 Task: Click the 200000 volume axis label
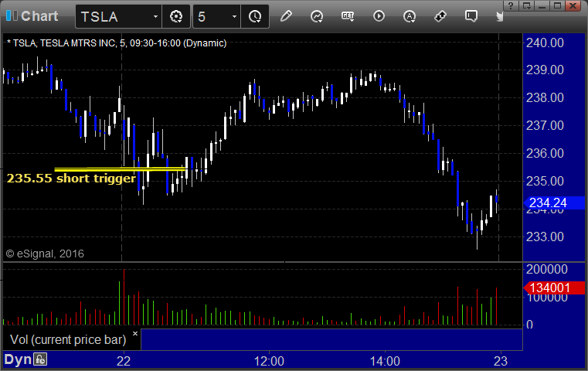[547, 269]
